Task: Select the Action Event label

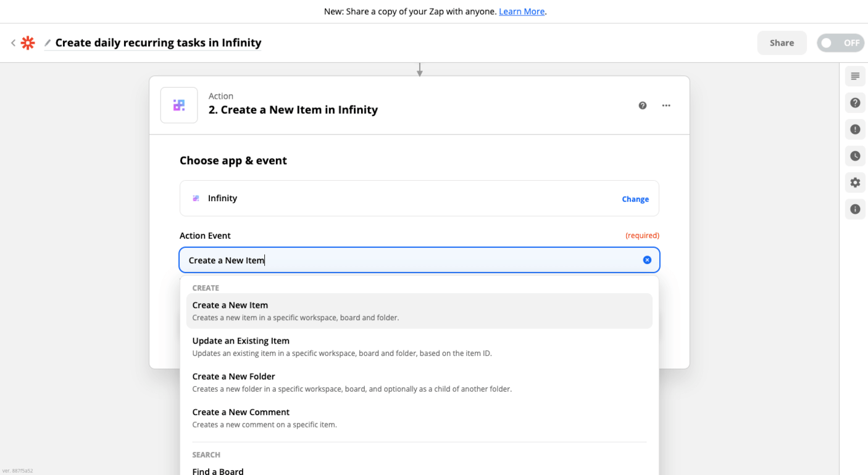Action: click(205, 236)
